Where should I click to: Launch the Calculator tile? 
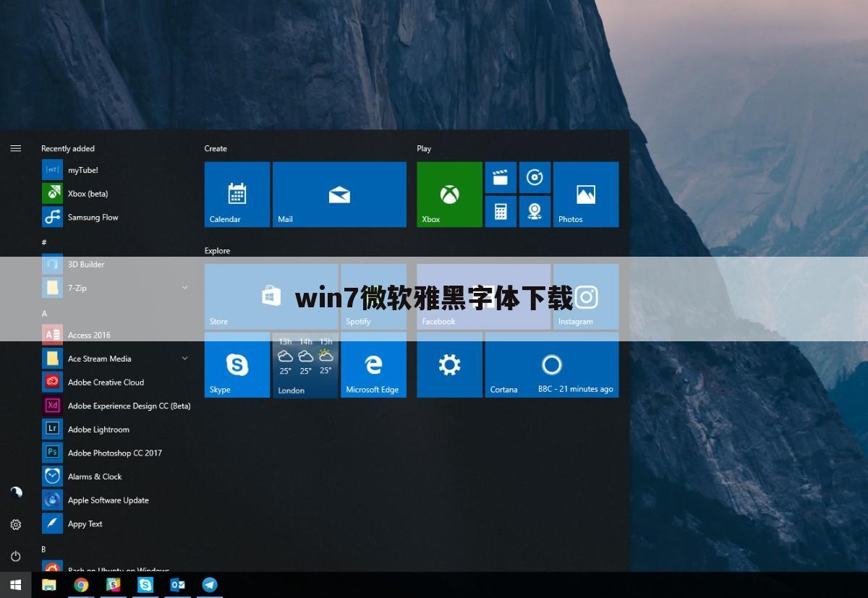(501, 211)
